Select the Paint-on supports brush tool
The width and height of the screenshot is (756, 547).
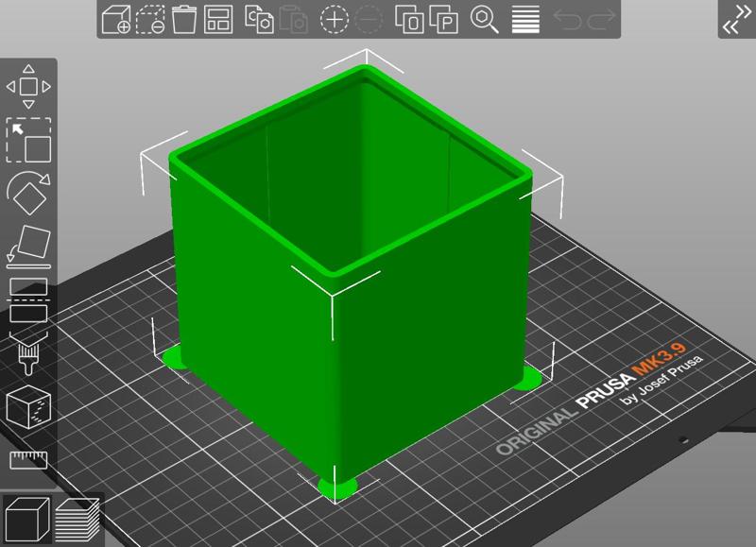click(28, 353)
